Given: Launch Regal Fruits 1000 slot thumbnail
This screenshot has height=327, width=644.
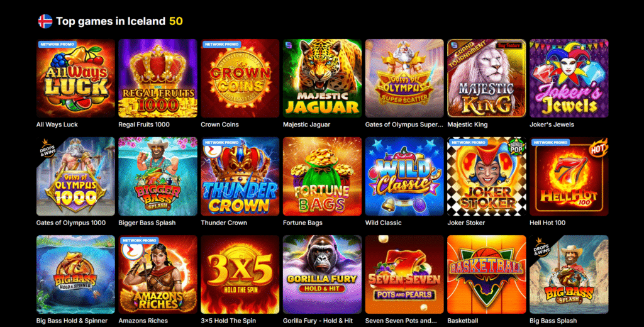Looking at the screenshot, I should [x=158, y=79].
